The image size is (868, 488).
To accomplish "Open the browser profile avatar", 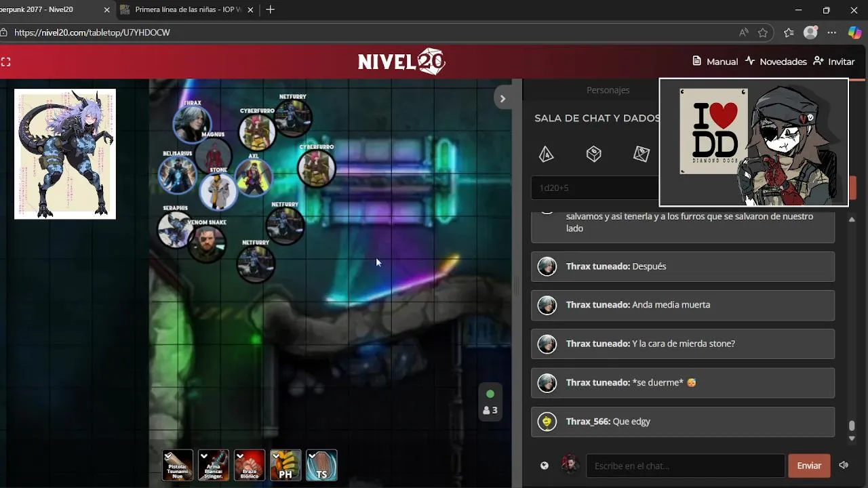I will tap(810, 33).
